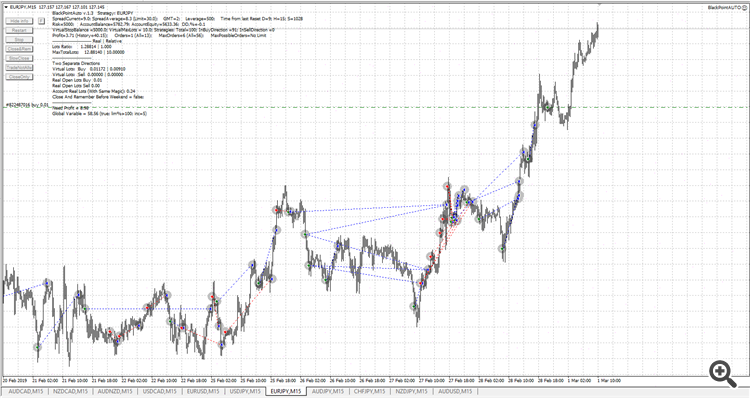Click the Close&Rem button
Image resolution: width=750 pixels, height=400 pixels.
click(19, 49)
